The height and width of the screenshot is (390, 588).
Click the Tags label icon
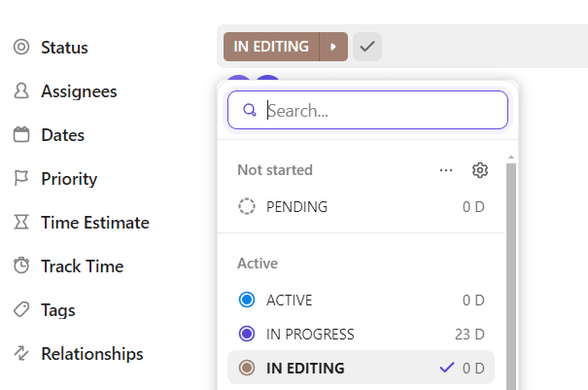20,309
